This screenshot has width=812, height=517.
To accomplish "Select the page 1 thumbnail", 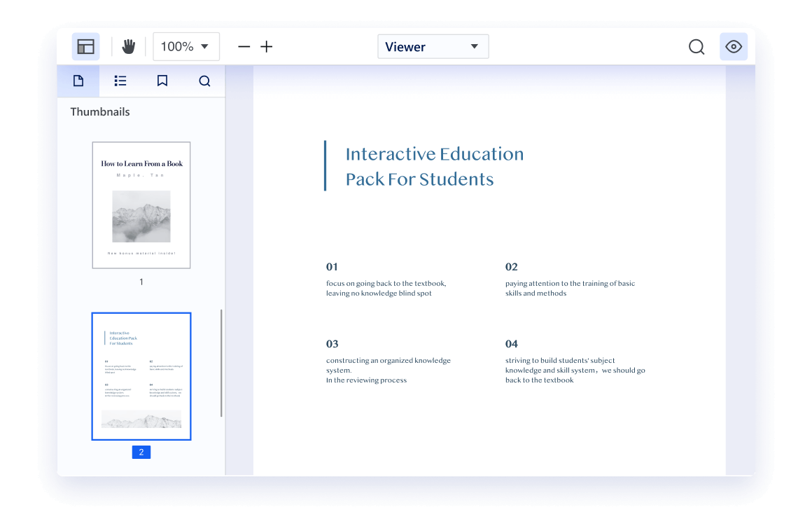I will coord(141,205).
